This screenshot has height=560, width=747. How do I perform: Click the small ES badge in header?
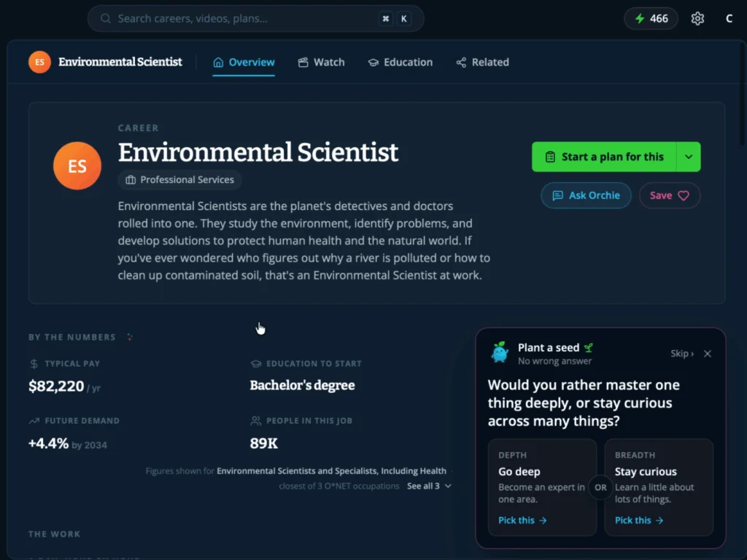click(39, 62)
